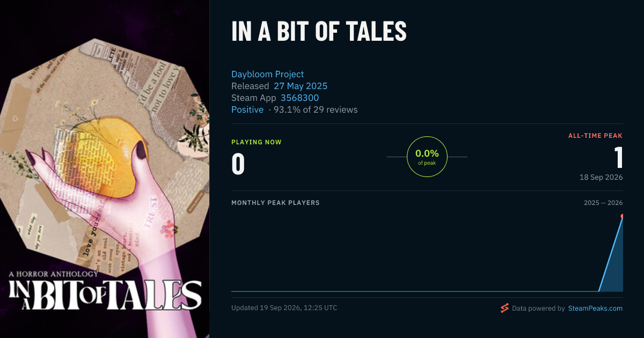Open Steam App ID 3568300 link
Viewport: 644px width, 338px height.
point(299,98)
